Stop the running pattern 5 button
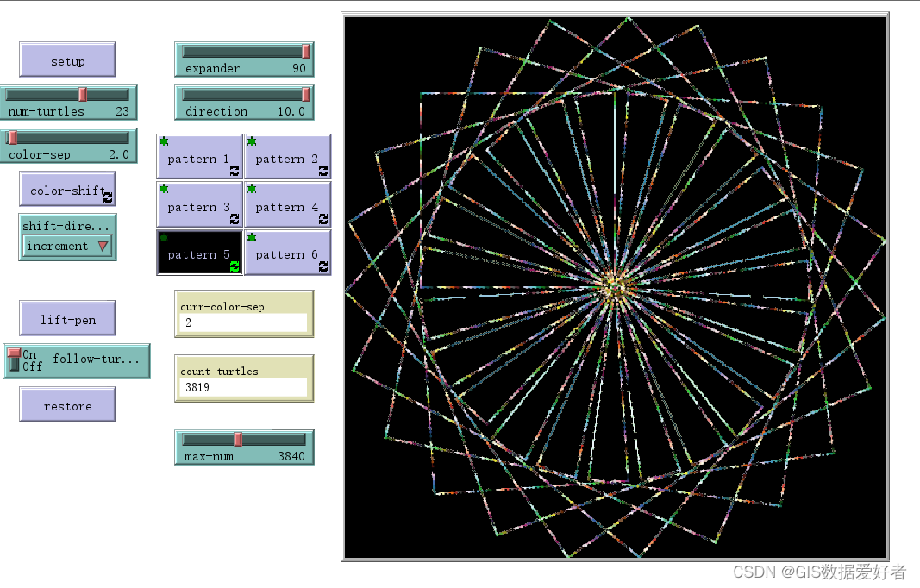 [x=199, y=253]
